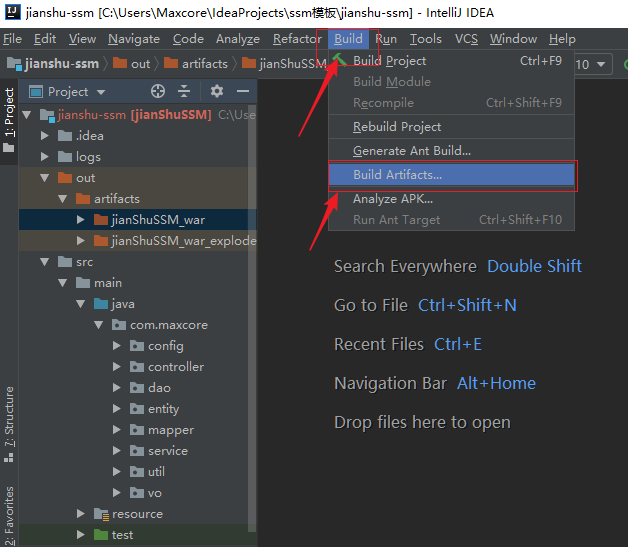Open the Run menu
Viewport: 628px width, 547px height.
(386, 39)
